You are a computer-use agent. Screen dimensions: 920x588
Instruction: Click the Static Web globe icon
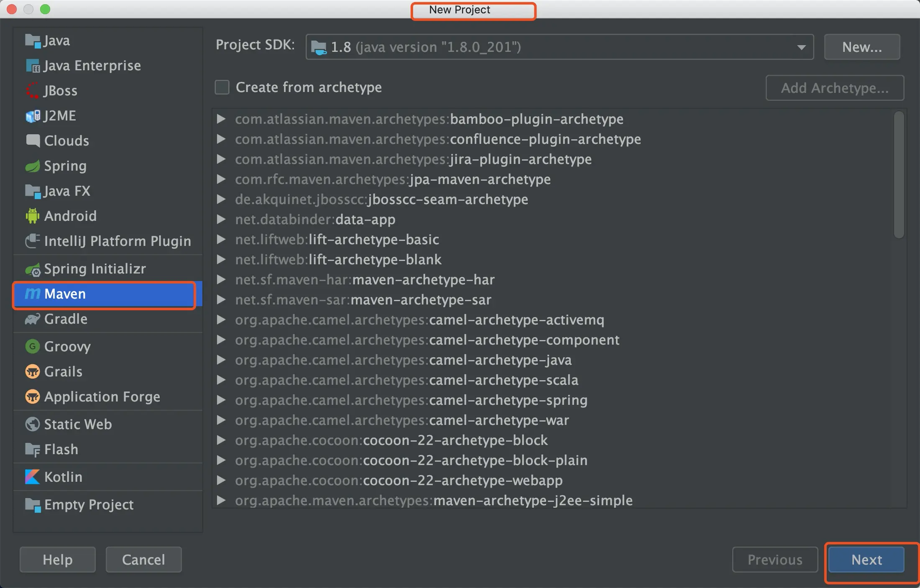(x=33, y=424)
